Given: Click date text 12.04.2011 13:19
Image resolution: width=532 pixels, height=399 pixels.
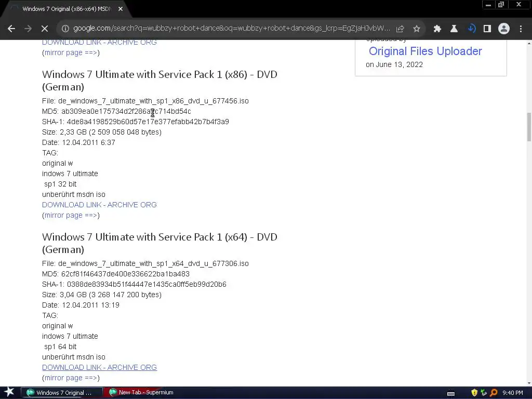Looking at the screenshot, I should click(90, 305).
